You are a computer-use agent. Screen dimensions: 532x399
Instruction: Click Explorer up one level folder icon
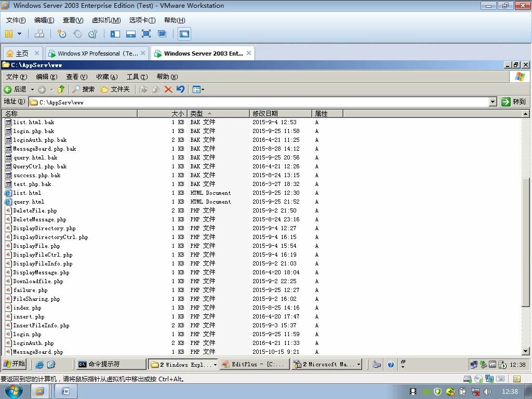tap(61, 89)
